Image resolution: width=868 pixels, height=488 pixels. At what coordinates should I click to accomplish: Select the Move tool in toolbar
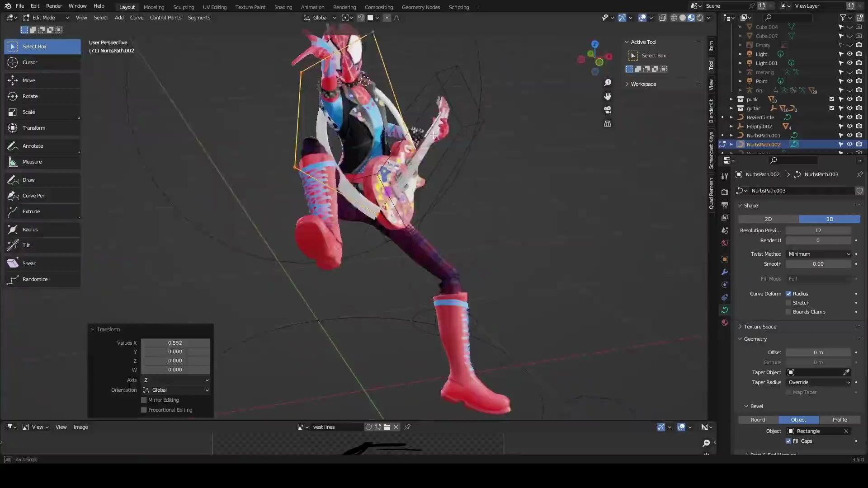point(28,80)
